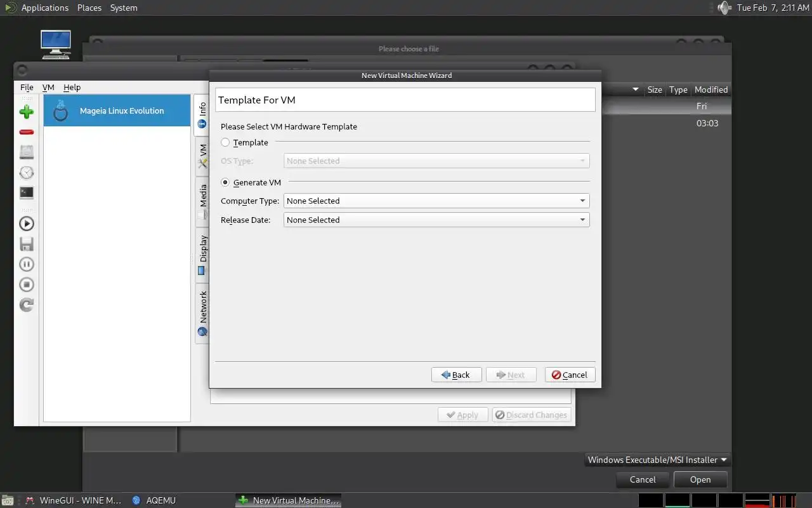Sort files by the Type column header
This screenshot has width=812, height=508.
(x=678, y=90)
